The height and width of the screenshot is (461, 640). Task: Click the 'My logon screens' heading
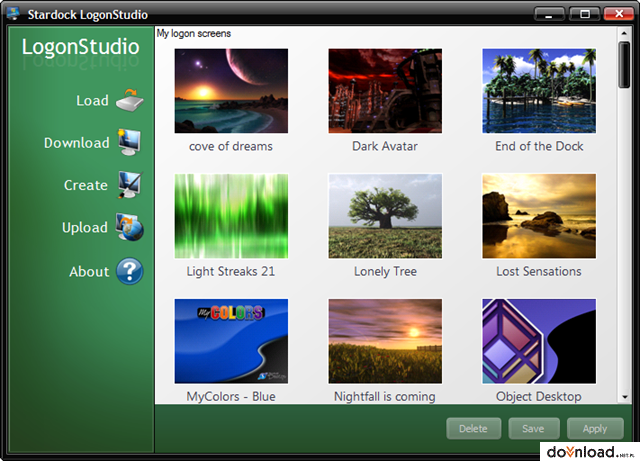[x=194, y=33]
